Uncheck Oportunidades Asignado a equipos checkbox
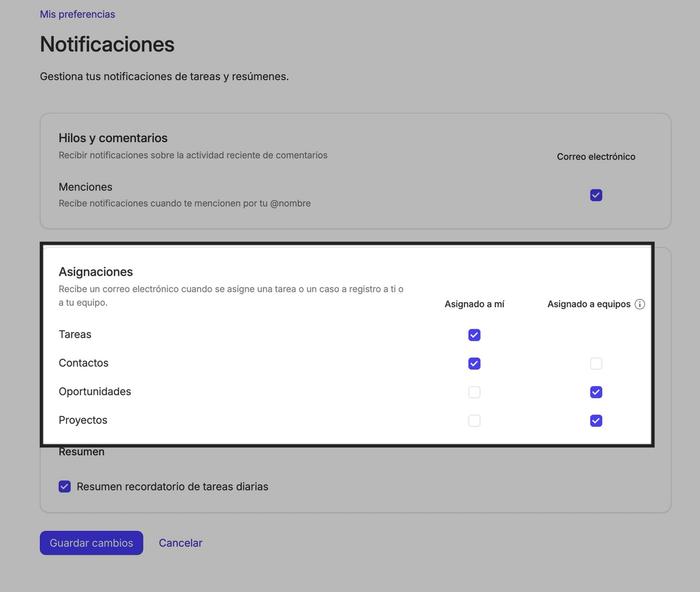The height and width of the screenshot is (592, 700). [596, 392]
